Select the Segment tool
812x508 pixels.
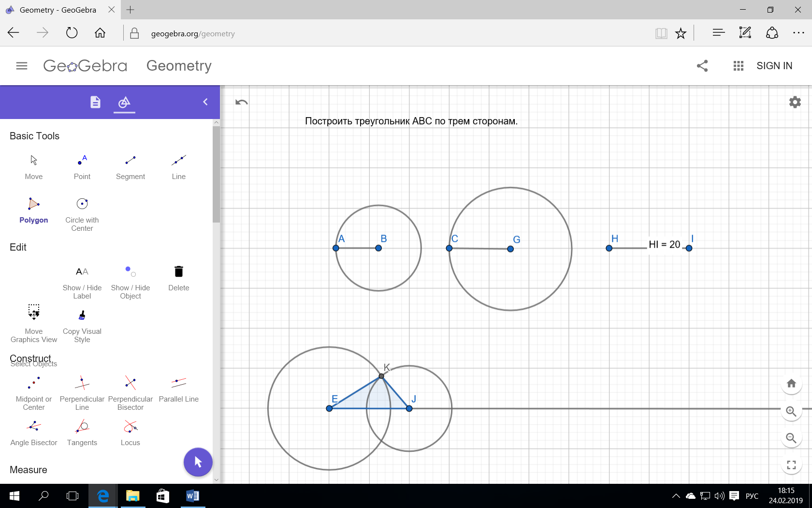[x=130, y=167]
